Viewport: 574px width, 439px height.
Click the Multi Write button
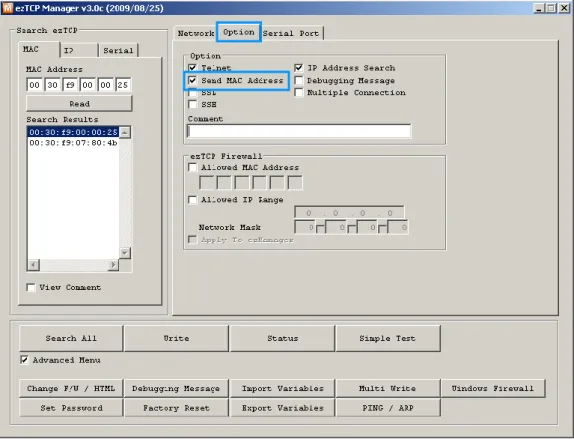tap(388, 388)
